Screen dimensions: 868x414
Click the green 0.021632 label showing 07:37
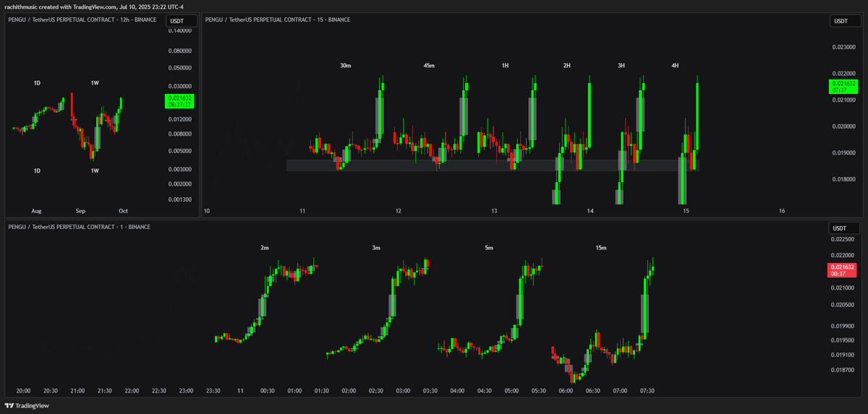point(844,87)
